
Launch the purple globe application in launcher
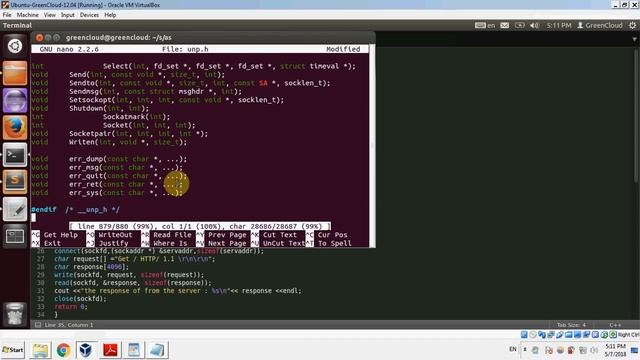[x=15, y=100]
